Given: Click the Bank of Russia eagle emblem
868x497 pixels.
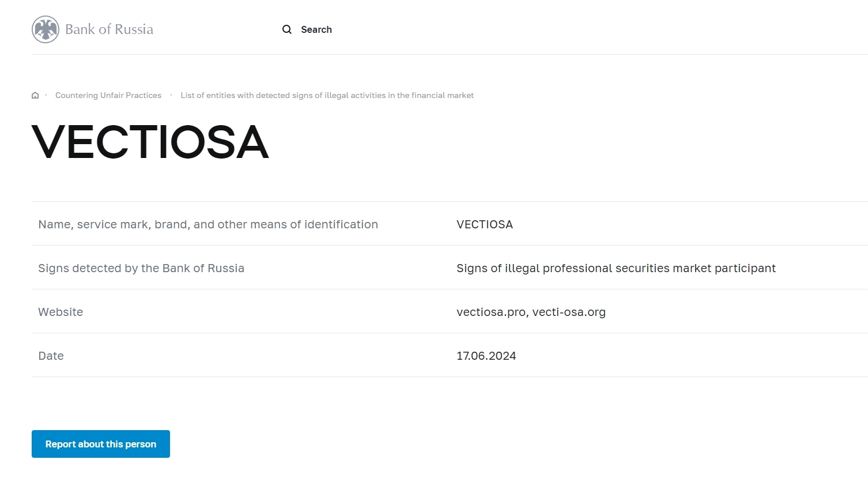Looking at the screenshot, I should [x=46, y=29].
